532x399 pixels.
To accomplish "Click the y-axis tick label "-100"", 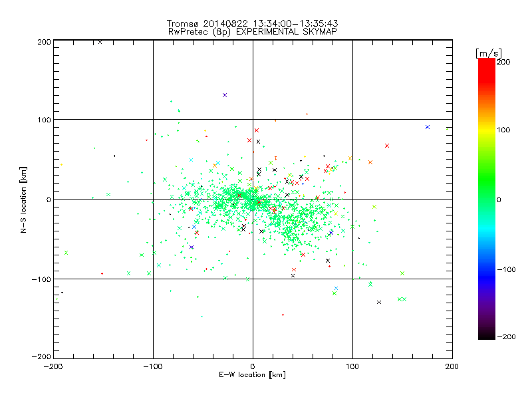I will [x=41, y=279].
